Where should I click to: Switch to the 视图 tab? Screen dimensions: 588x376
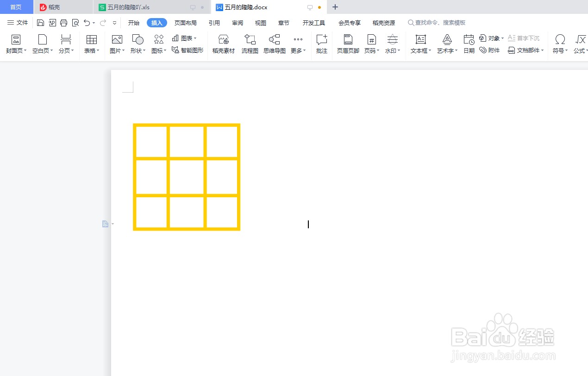(261, 23)
